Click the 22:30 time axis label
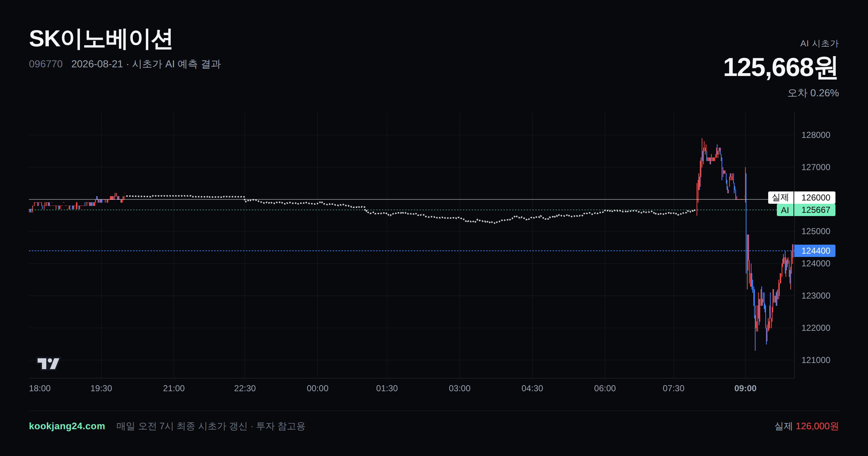The height and width of the screenshot is (456, 868). [x=245, y=388]
